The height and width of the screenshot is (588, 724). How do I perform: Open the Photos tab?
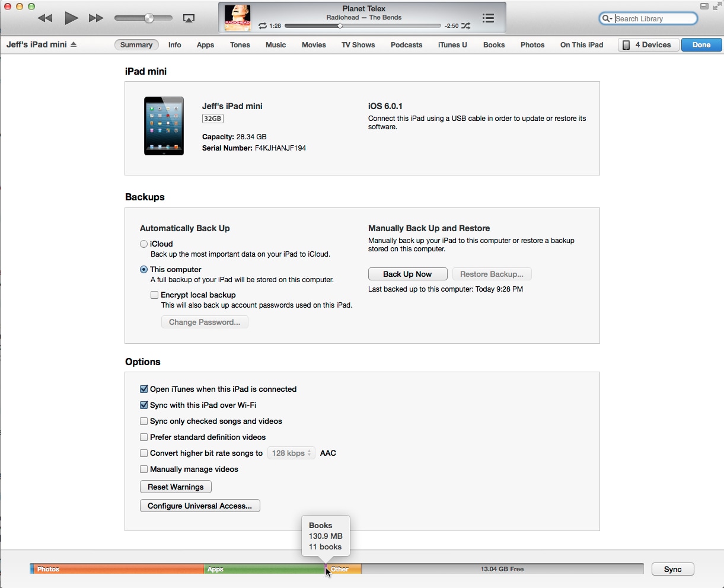[x=533, y=45]
